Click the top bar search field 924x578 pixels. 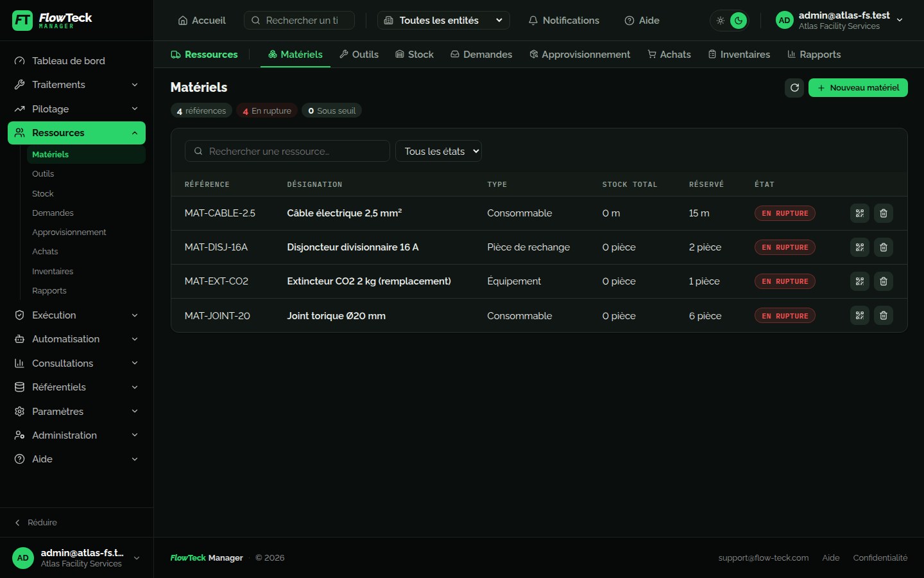pos(299,21)
